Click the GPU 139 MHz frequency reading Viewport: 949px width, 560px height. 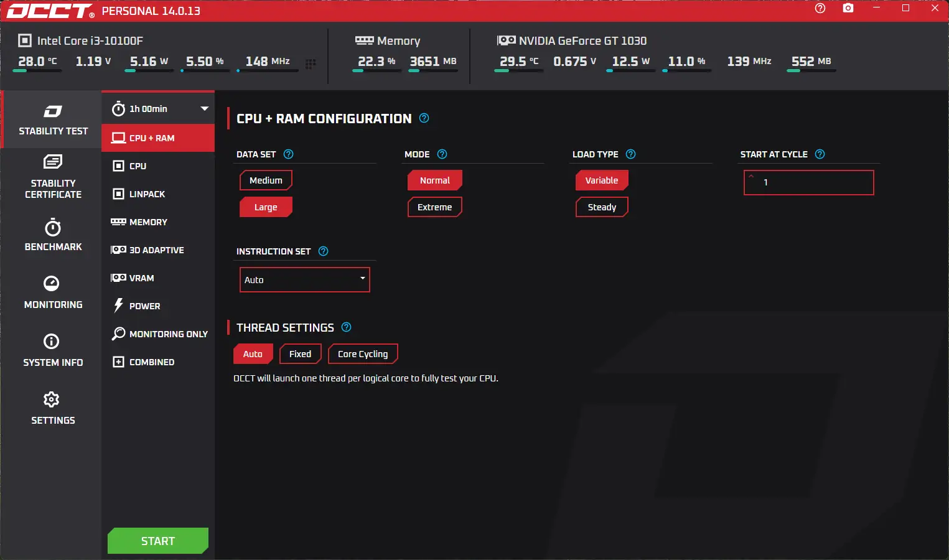pyautogui.click(x=749, y=62)
